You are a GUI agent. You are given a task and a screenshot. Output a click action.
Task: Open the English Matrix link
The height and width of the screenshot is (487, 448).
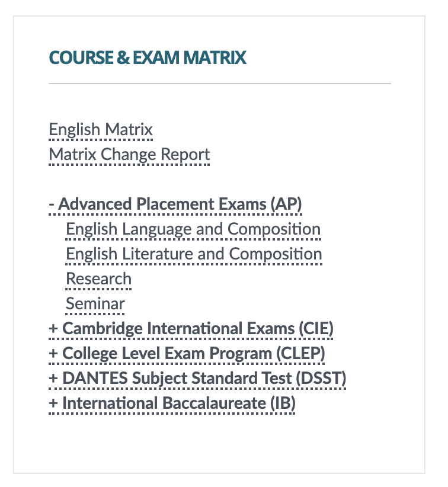pos(101,130)
